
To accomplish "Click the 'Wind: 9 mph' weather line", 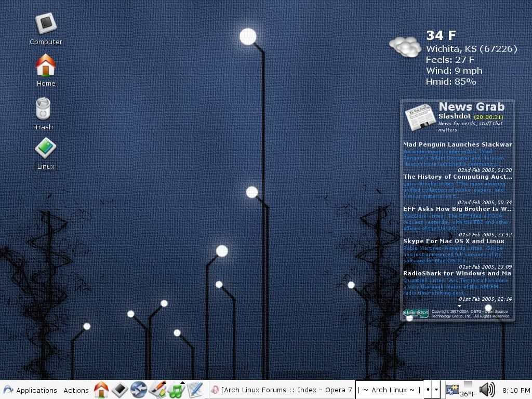I will tap(454, 71).
